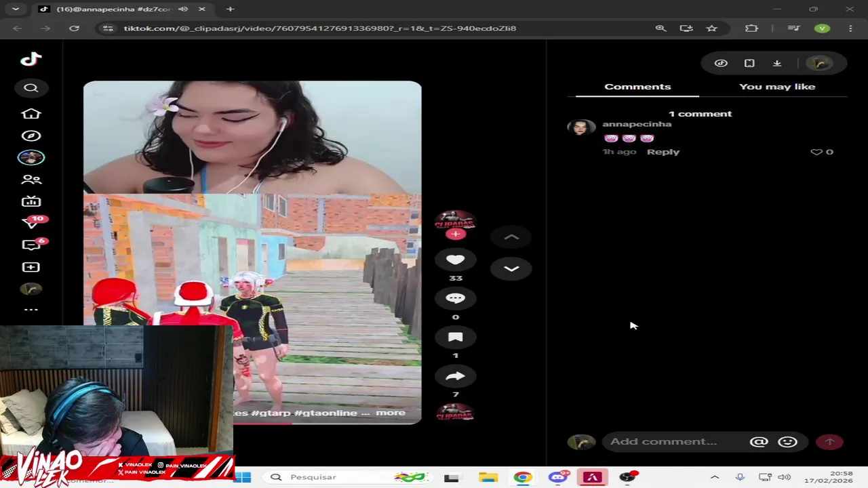Go to the next video with the down chevron

click(x=511, y=269)
